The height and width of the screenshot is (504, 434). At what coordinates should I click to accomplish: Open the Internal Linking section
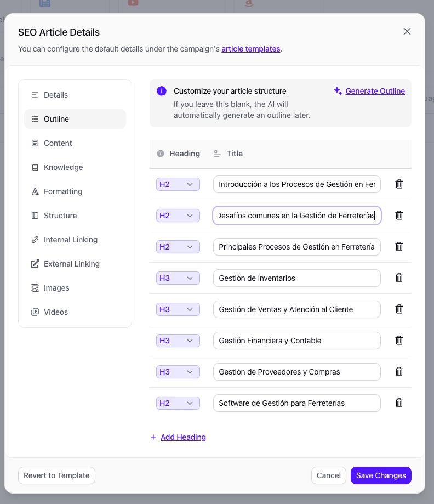click(x=75, y=240)
